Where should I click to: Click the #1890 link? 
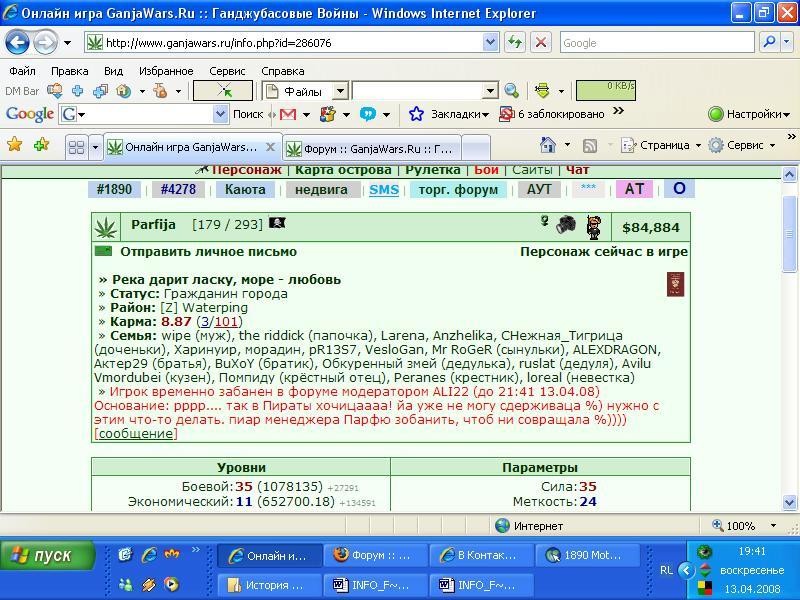[x=114, y=190]
